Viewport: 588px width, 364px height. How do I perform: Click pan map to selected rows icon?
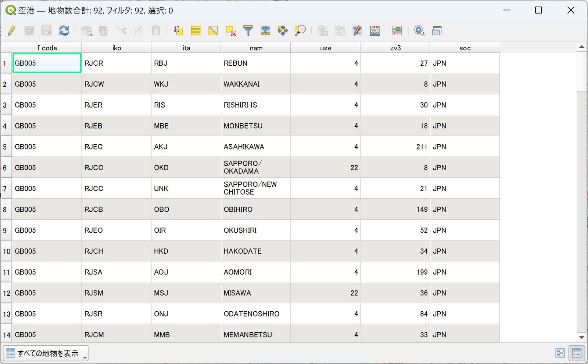pyautogui.click(x=283, y=30)
